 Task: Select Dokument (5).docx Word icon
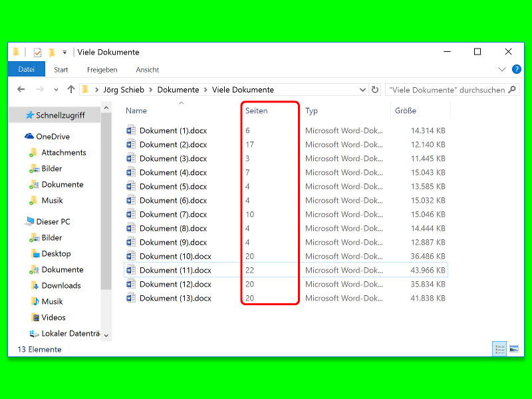click(130, 186)
